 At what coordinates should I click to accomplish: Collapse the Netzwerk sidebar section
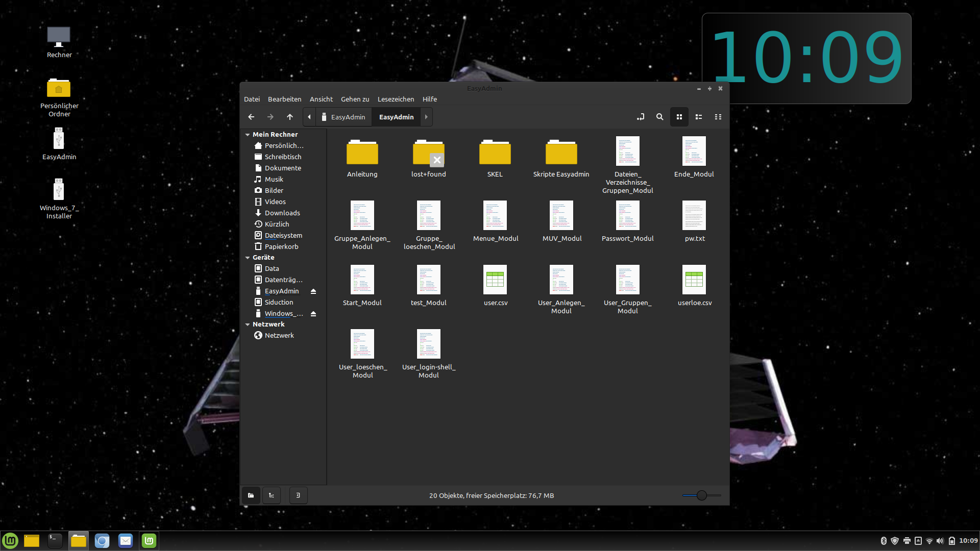[x=248, y=324]
